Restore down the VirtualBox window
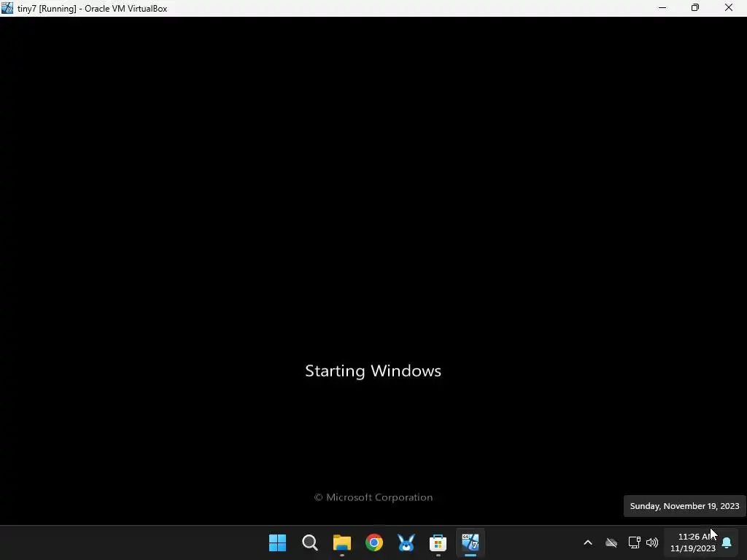Image resolution: width=747 pixels, height=560 pixels. click(x=695, y=7)
